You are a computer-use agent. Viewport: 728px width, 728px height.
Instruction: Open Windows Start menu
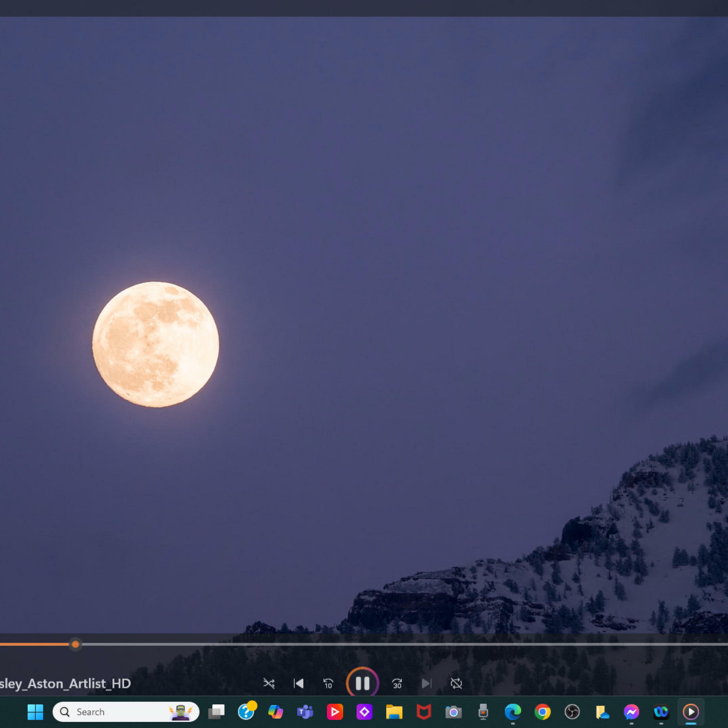coord(35,712)
